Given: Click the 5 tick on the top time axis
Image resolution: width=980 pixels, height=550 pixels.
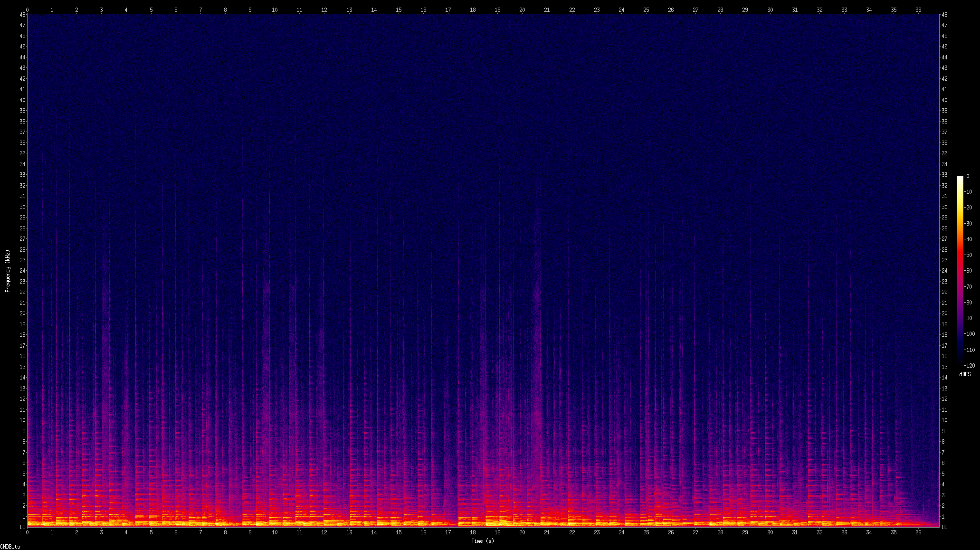Looking at the screenshot, I should tap(151, 9).
